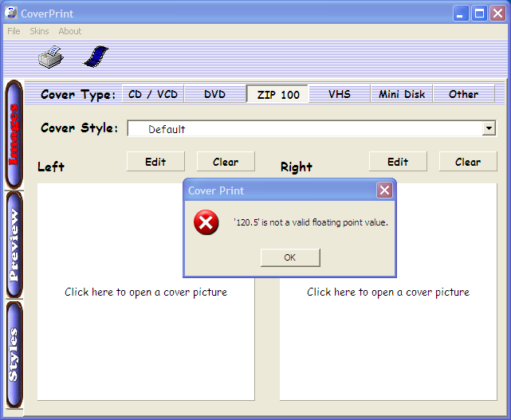This screenshot has height=420, width=511.
Task: Open the File menu
Action: (14, 31)
